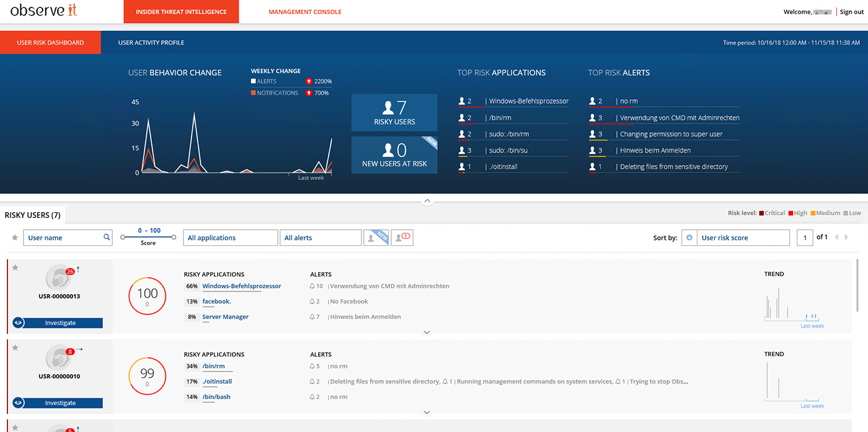This screenshot has width=868, height=432.
Task: Toggle the new users filter icon
Action: click(376, 238)
